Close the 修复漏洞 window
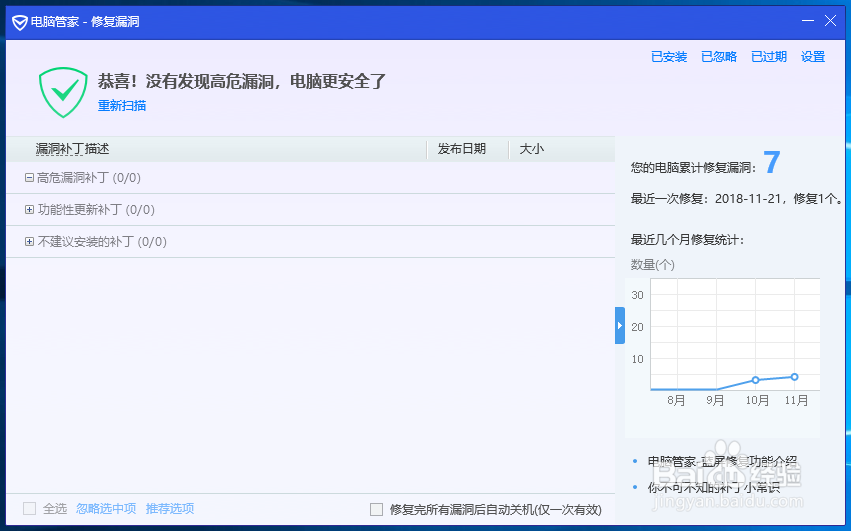851x531 pixels. click(x=830, y=21)
